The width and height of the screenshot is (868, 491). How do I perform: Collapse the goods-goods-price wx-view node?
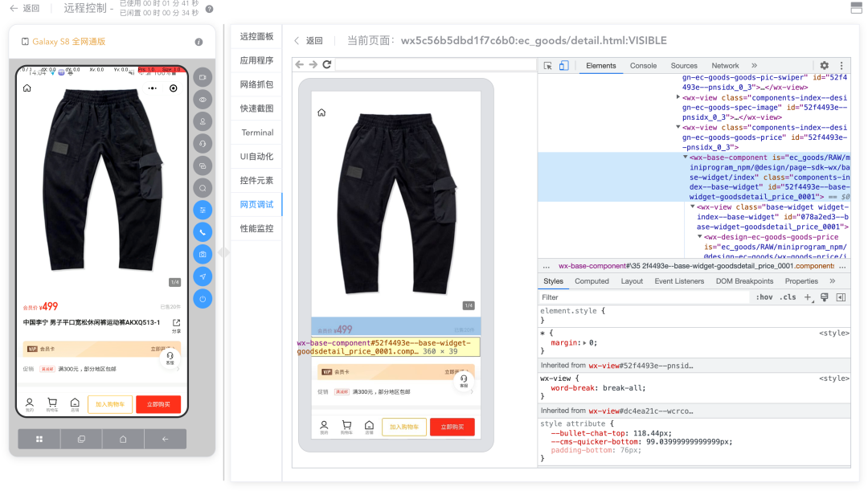pos(678,127)
